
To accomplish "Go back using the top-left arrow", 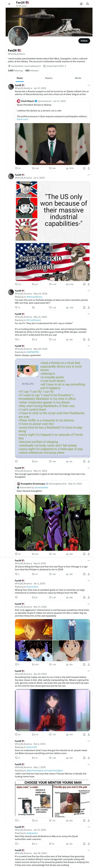I will [x=9, y=4].
